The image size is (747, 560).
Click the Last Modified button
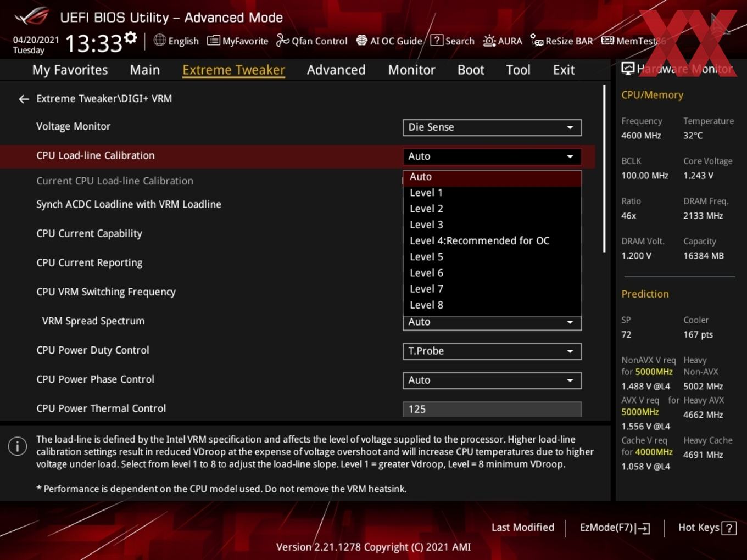tap(522, 528)
